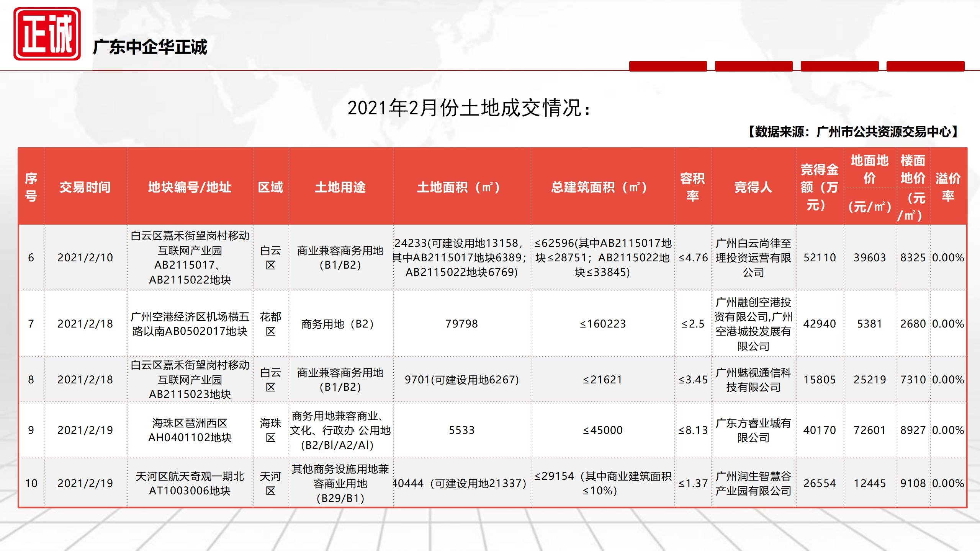Click the 海珠区琶洲西区 AH0401102地块 cell
Image resolution: width=980 pixels, height=551 pixels.
click(190, 430)
